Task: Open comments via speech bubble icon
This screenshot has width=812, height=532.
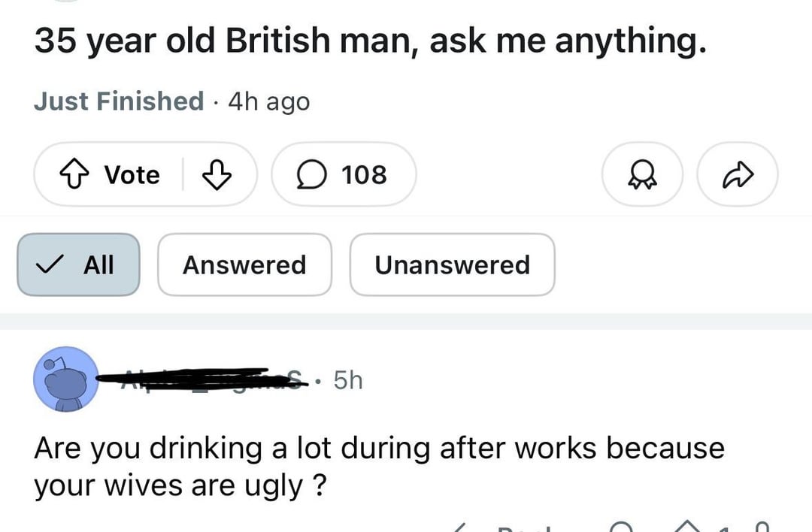Action: (x=309, y=175)
